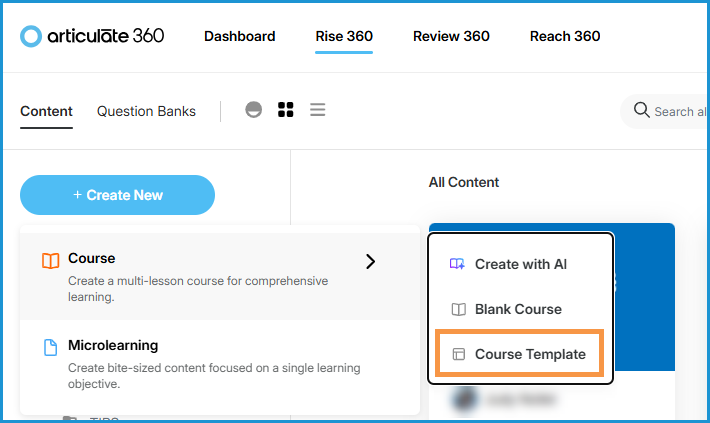The height and width of the screenshot is (423, 710).
Task: Click the Articulate 360 logo
Action: click(92, 36)
